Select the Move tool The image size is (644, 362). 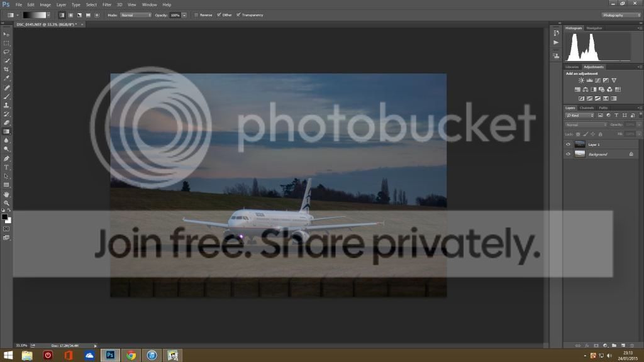[x=7, y=34]
